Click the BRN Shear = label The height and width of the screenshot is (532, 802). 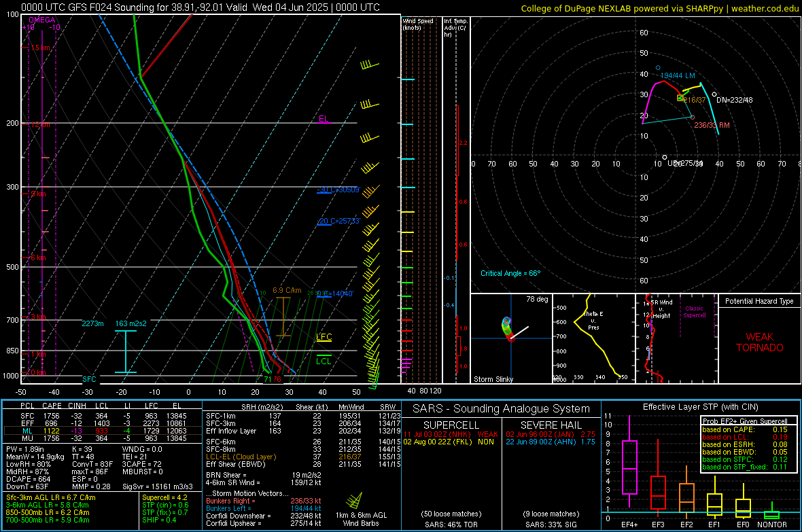coord(226,475)
